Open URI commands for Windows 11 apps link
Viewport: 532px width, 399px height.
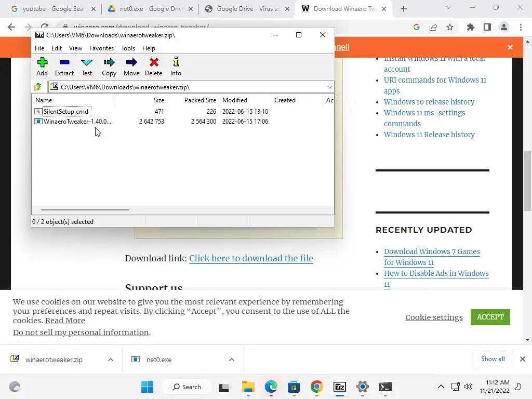435,86
